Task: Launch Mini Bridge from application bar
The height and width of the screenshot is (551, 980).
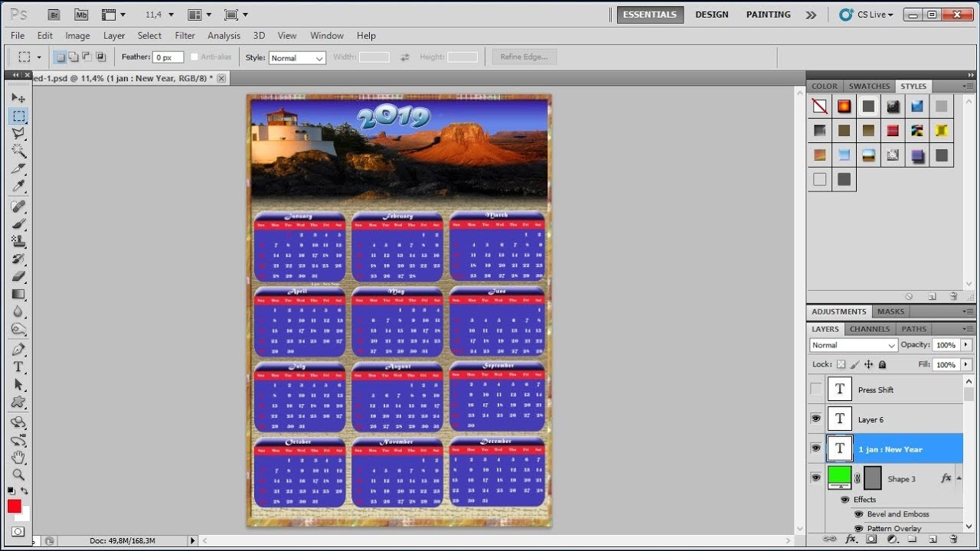Action: pos(81,15)
